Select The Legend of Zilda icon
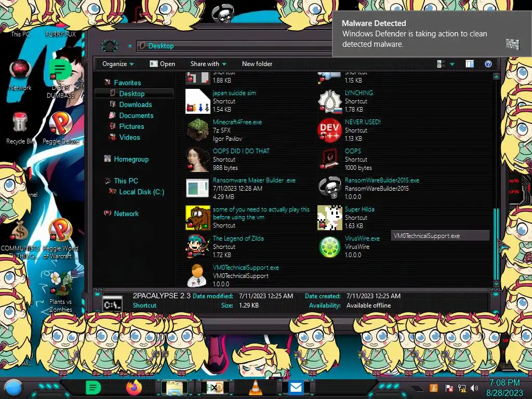The width and height of the screenshot is (532, 399). pos(198,246)
